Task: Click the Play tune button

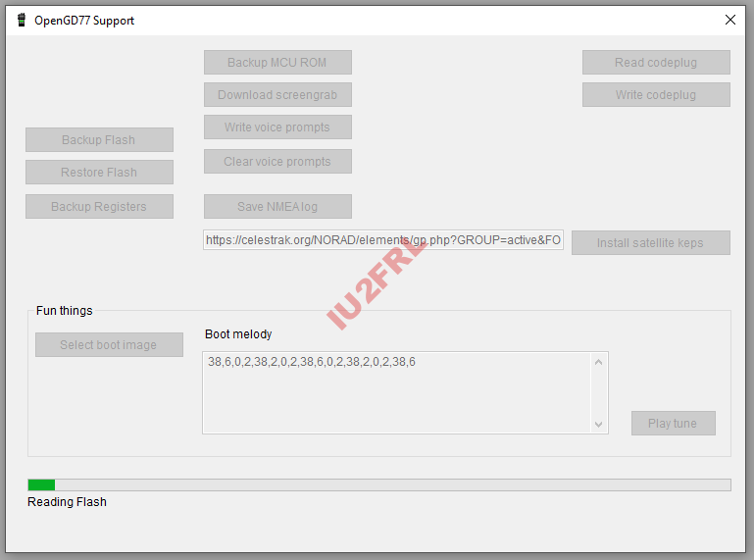Action: coord(674,424)
